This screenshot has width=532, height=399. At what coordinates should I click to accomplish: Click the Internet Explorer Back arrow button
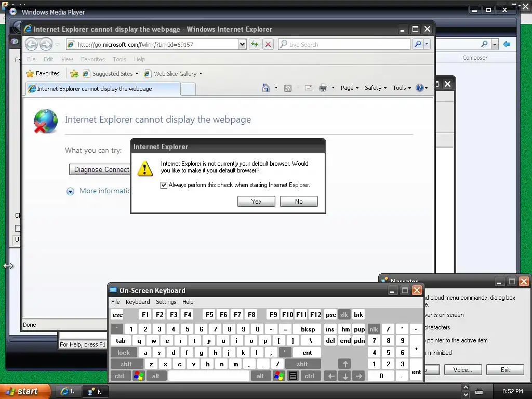pyautogui.click(x=31, y=44)
